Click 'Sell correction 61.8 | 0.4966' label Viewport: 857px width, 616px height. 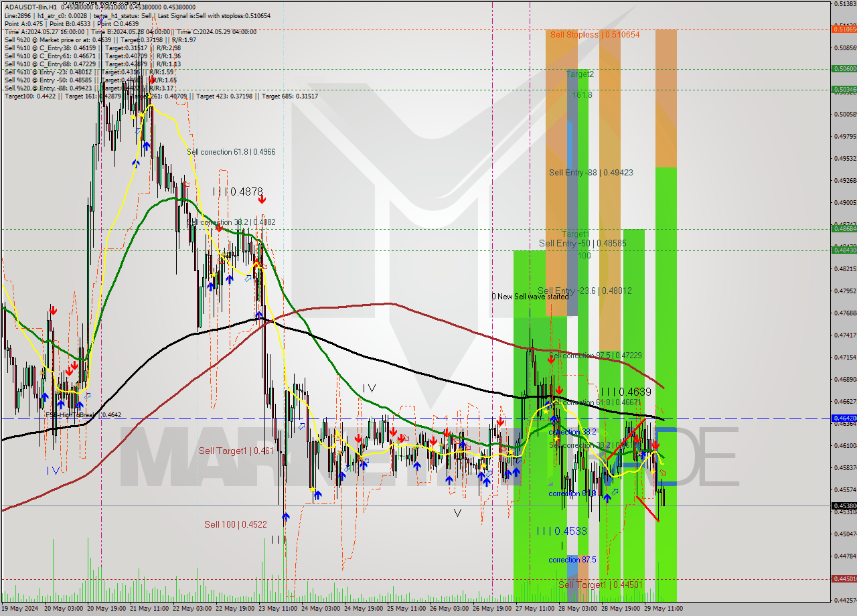point(231,152)
